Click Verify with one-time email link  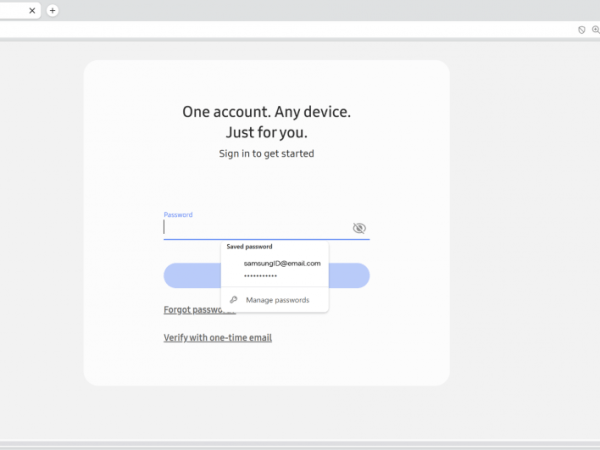(218, 338)
